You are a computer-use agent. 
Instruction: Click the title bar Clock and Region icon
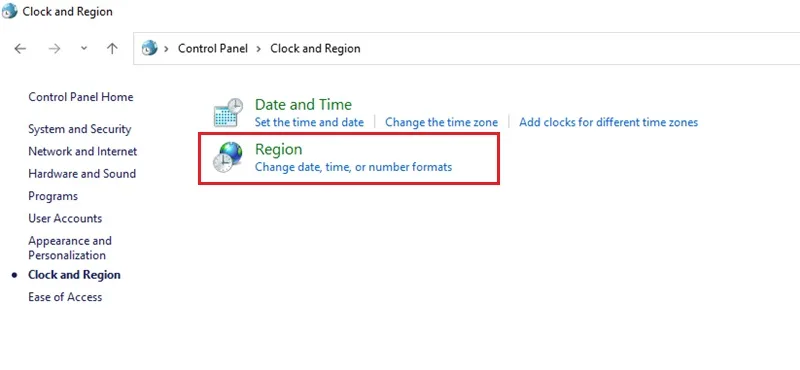[x=10, y=11]
